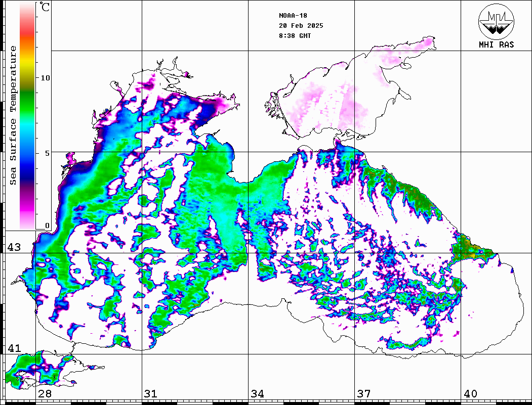This screenshot has width=532, height=405.
Task: Click longitude label '40'
Action: pyautogui.click(x=470, y=393)
